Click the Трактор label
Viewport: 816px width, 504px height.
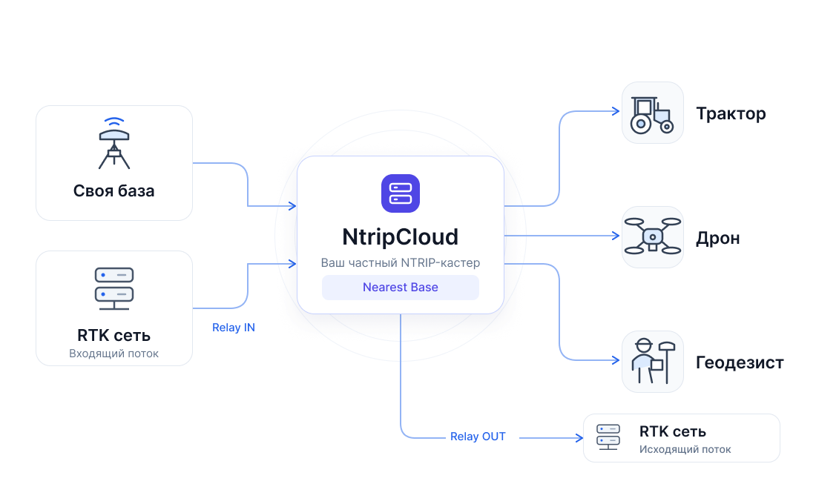tap(731, 114)
